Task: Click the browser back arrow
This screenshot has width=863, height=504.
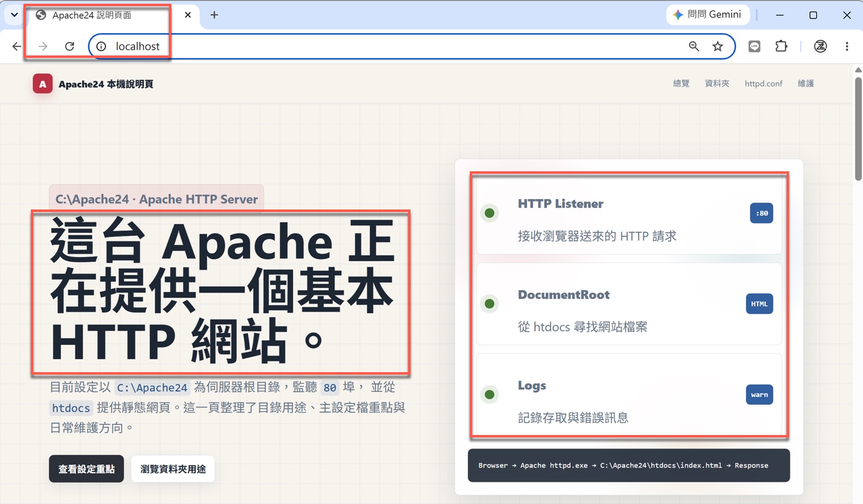Action: pyautogui.click(x=17, y=46)
